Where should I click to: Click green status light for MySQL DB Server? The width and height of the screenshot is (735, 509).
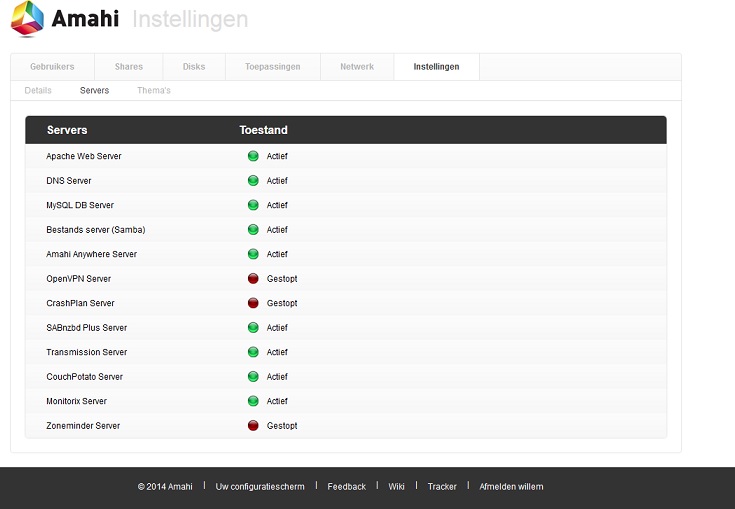click(x=253, y=205)
